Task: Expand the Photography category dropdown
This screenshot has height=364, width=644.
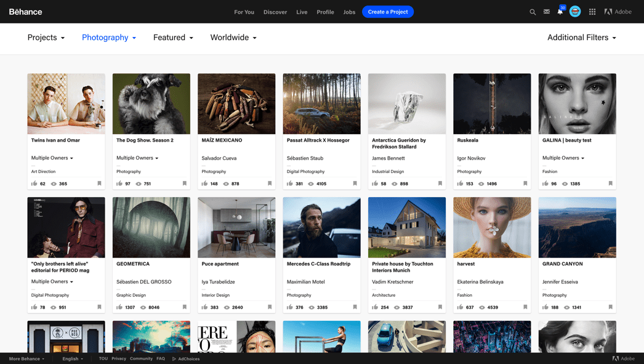Action: (x=109, y=38)
